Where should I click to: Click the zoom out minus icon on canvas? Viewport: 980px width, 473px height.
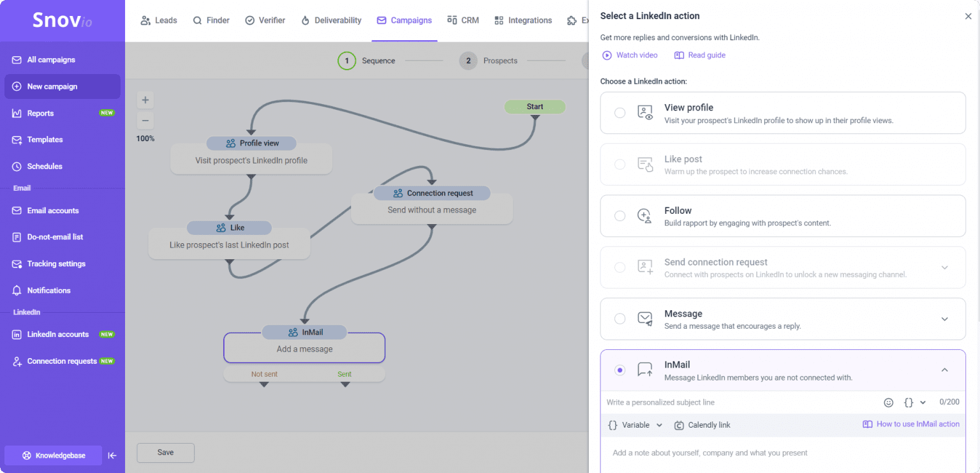point(145,121)
